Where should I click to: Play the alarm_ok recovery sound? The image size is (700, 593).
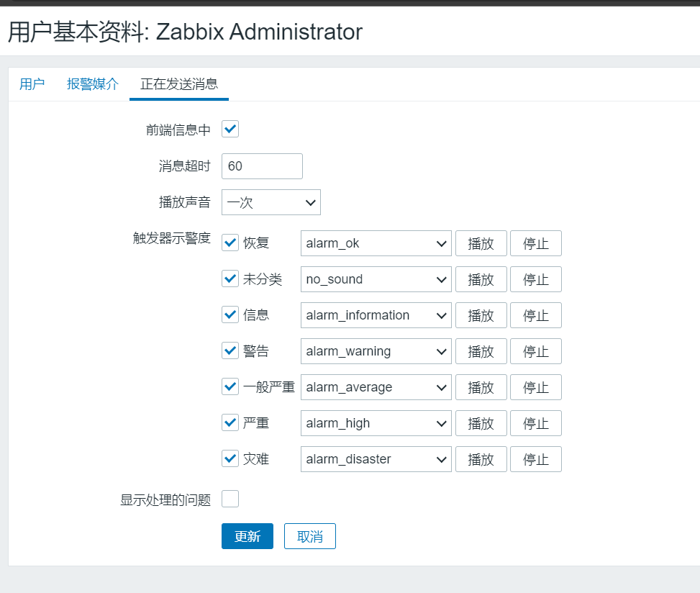pos(481,243)
